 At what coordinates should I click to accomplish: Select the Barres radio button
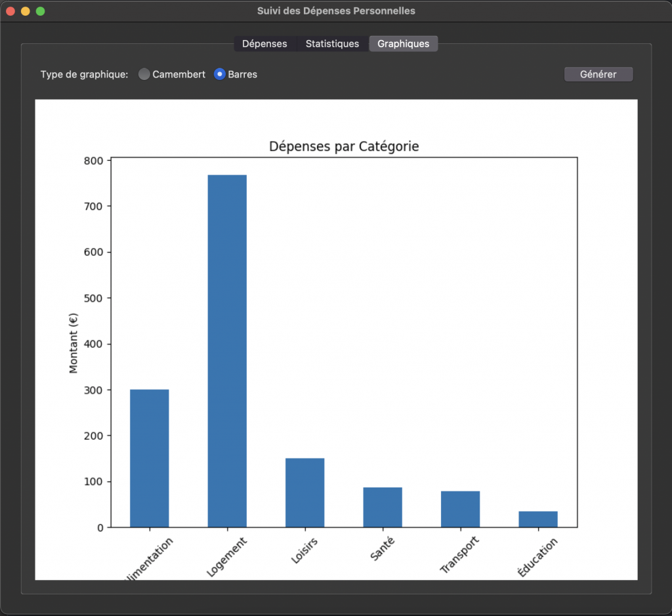pyautogui.click(x=220, y=75)
